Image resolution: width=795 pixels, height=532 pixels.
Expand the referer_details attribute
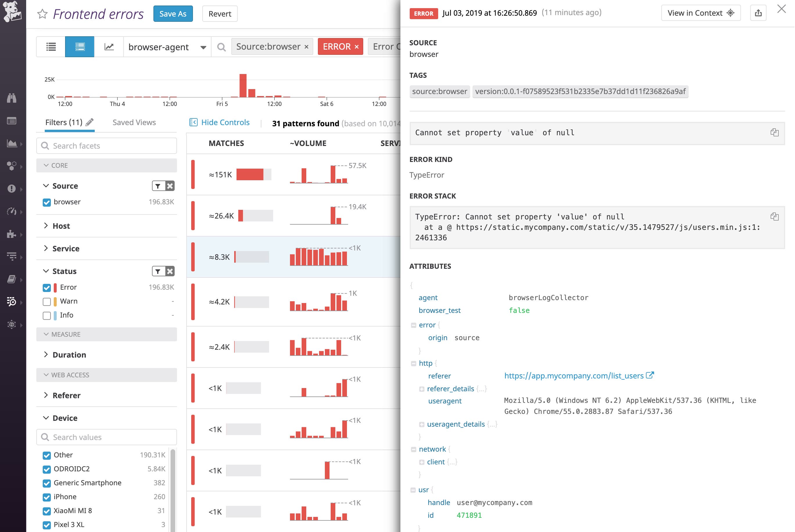(422, 389)
